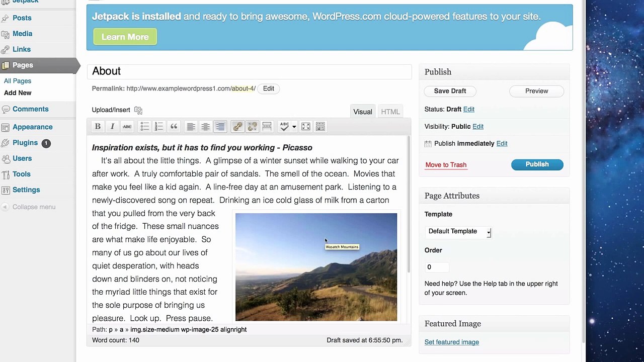This screenshot has height=362, width=644.
Task: Show the kitchen sink toolbar row
Action: (320, 127)
